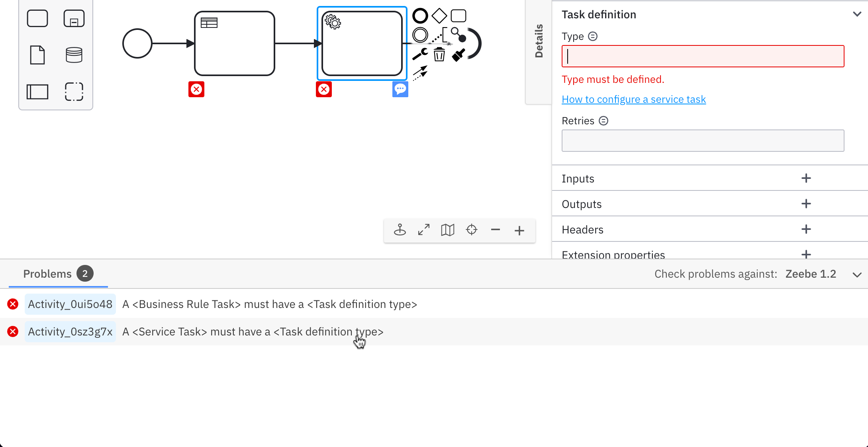Add an input with the Inputs plus button
Viewport: 868px width, 447px height.
pos(806,178)
